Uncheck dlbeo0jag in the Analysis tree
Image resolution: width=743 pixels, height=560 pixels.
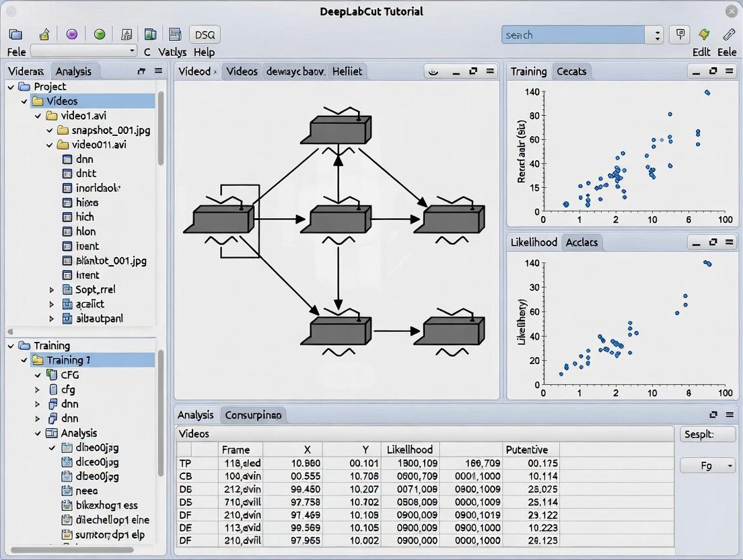(x=52, y=447)
